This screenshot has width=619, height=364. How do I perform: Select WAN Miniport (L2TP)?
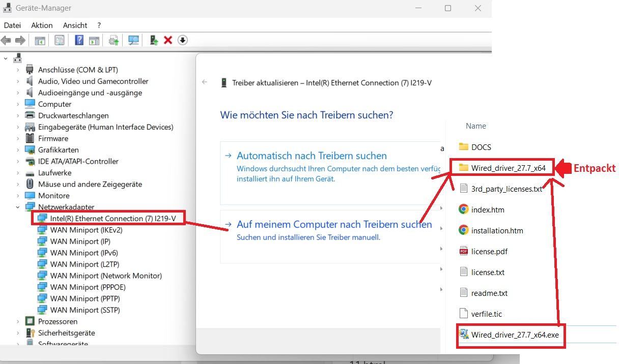tap(85, 264)
